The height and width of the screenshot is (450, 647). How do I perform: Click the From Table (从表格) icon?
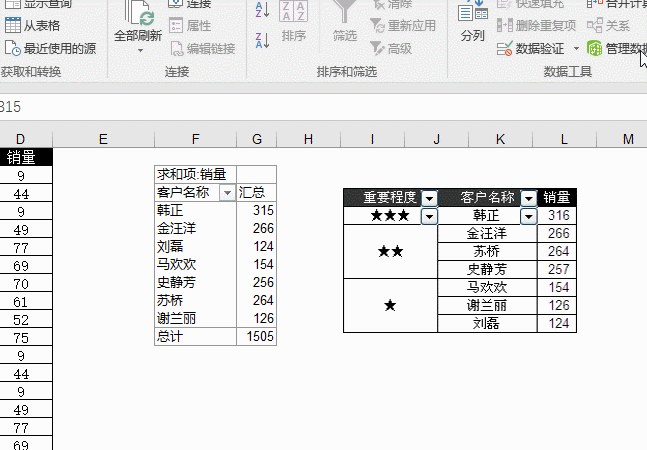(12, 26)
